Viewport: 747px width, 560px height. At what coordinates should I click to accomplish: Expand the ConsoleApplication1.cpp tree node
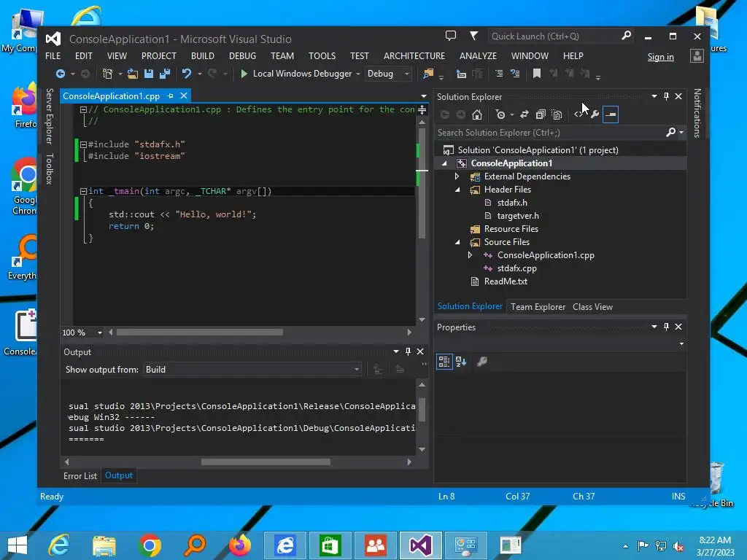point(471,255)
